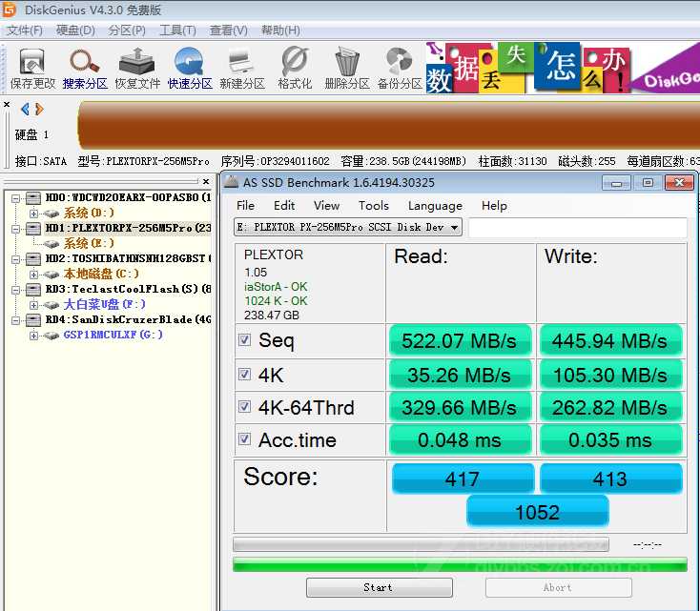The height and width of the screenshot is (611, 700).
Task: Open the Tools menu in AS SSD
Action: click(x=373, y=205)
